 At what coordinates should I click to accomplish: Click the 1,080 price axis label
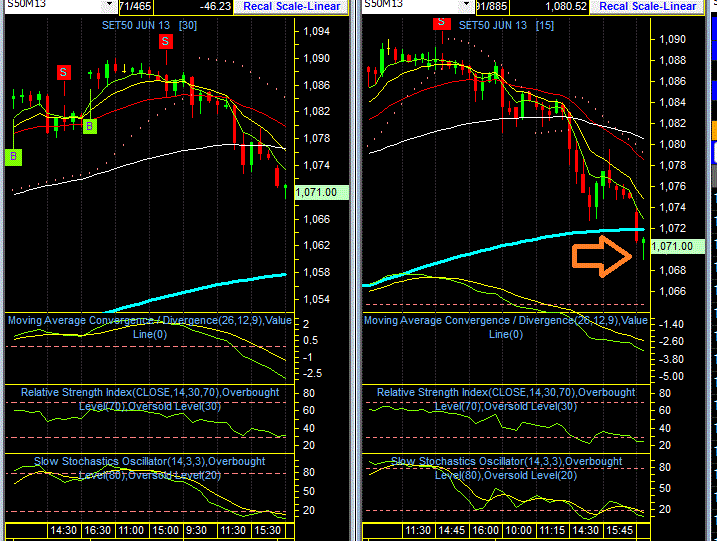tap(673, 145)
